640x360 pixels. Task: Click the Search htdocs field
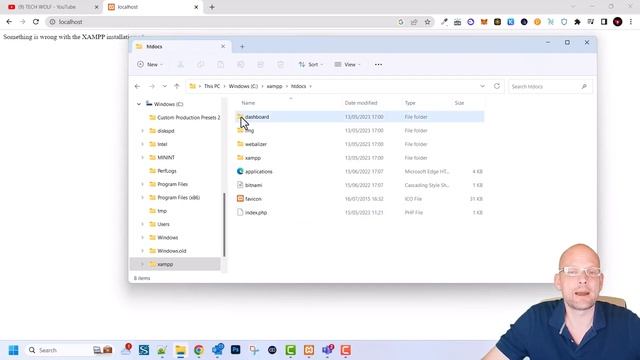tap(549, 87)
